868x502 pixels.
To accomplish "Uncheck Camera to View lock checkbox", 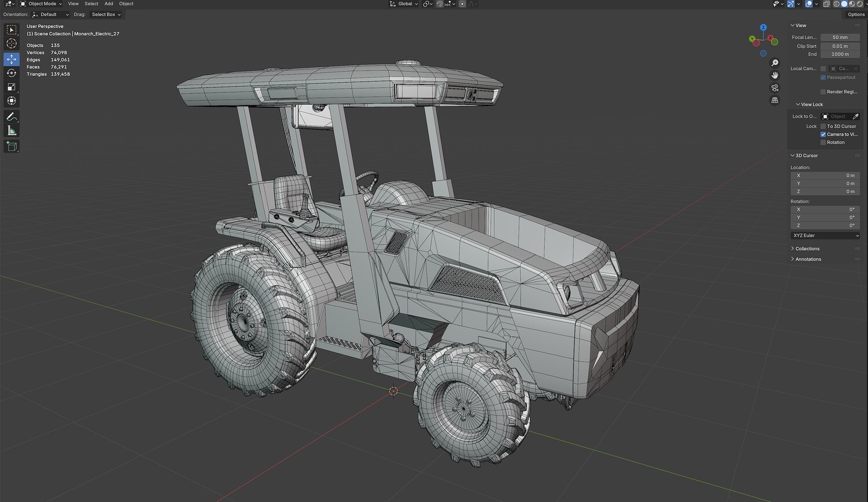I will (823, 134).
